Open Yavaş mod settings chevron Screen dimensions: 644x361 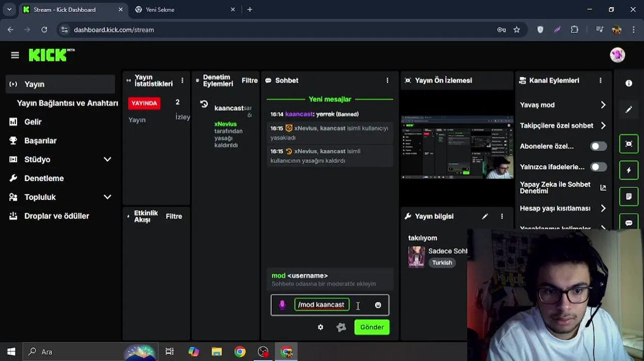[x=603, y=105]
